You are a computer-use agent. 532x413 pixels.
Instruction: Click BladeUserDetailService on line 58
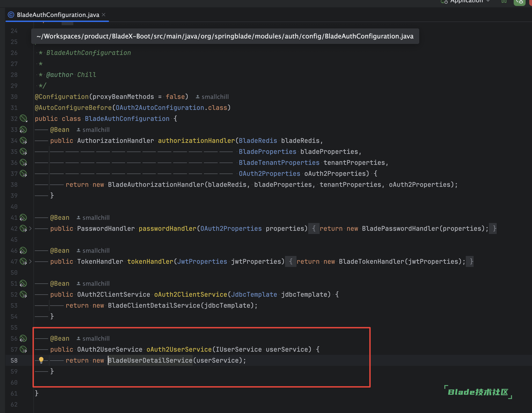click(150, 360)
